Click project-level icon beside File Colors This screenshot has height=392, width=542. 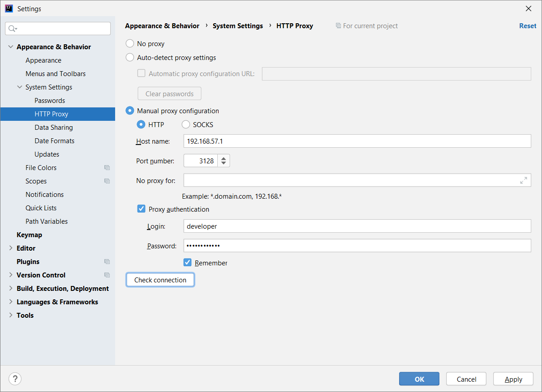point(107,168)
